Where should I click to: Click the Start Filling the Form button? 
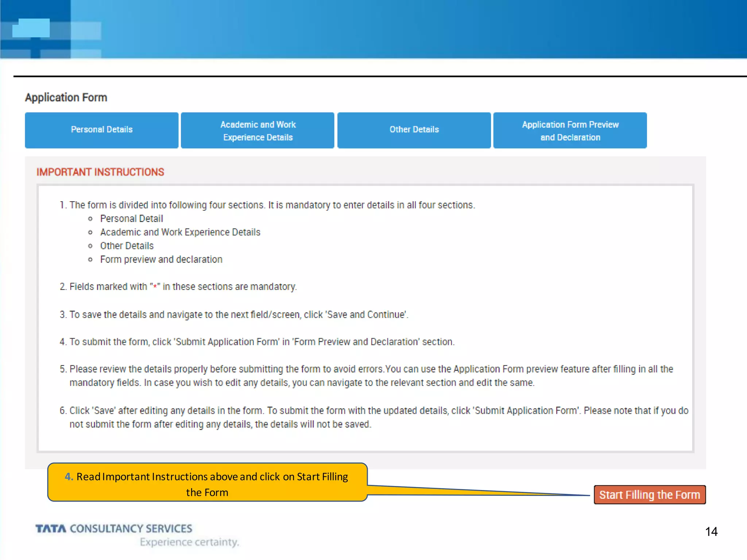[x=650, y=495]
